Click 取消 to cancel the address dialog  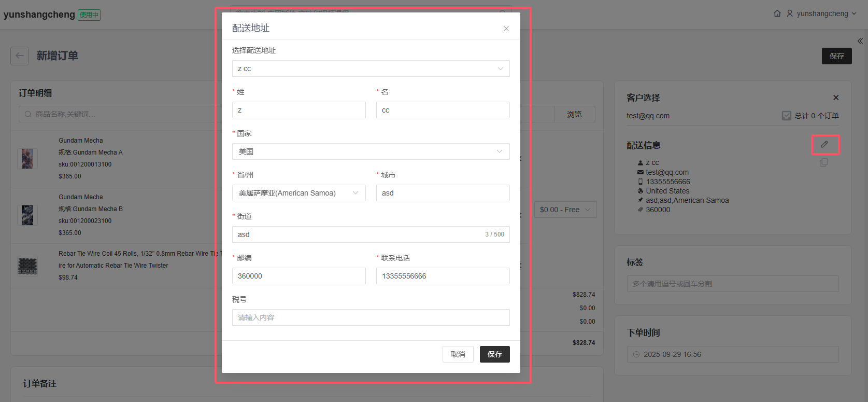click(x=458, y=354)
